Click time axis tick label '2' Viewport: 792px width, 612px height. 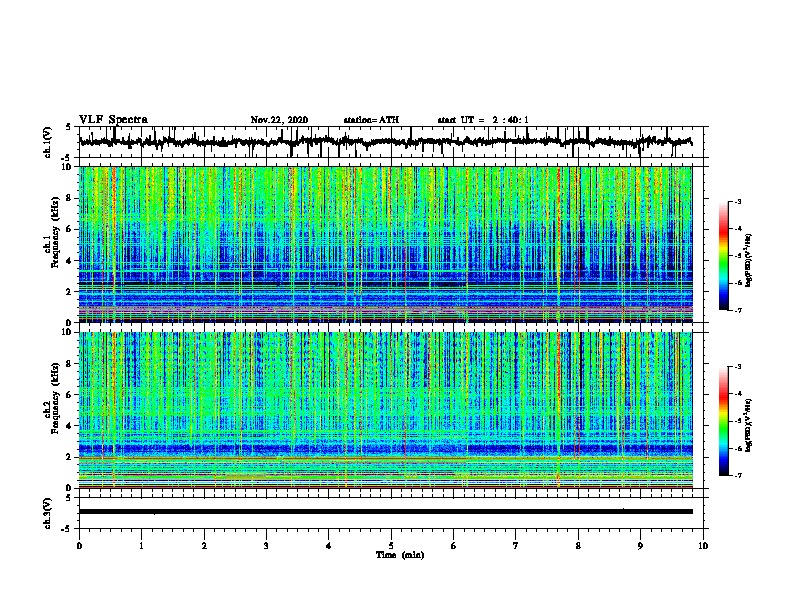point(204,546)
